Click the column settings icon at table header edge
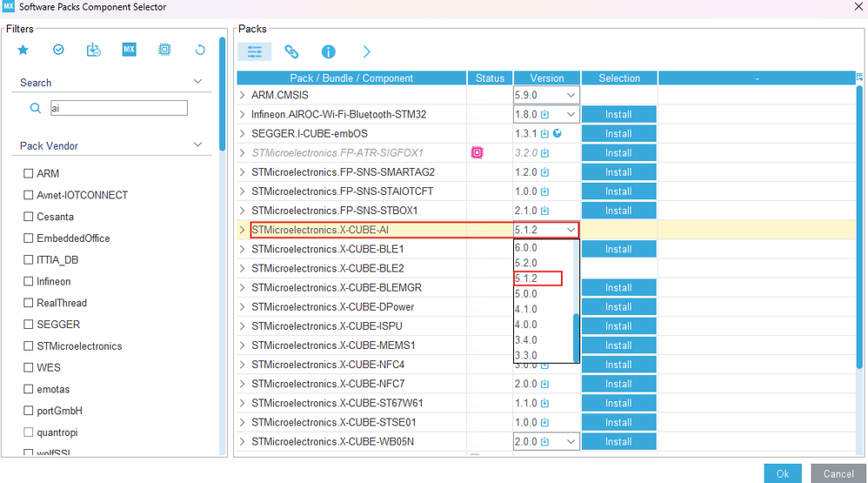The height and width of the screenshot is (483, 868). pos(859,77)
